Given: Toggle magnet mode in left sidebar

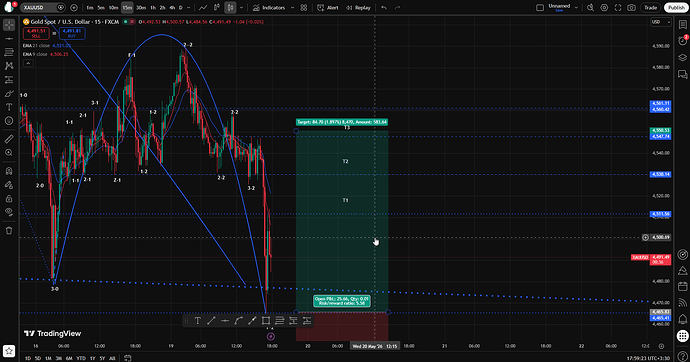Looking at the screenshot, I should coord(9,171).
